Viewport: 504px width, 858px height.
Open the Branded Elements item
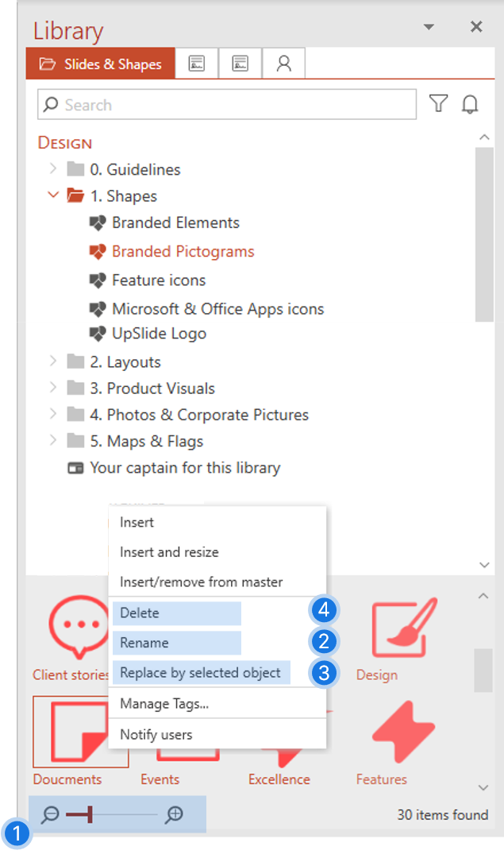(175, 222)
